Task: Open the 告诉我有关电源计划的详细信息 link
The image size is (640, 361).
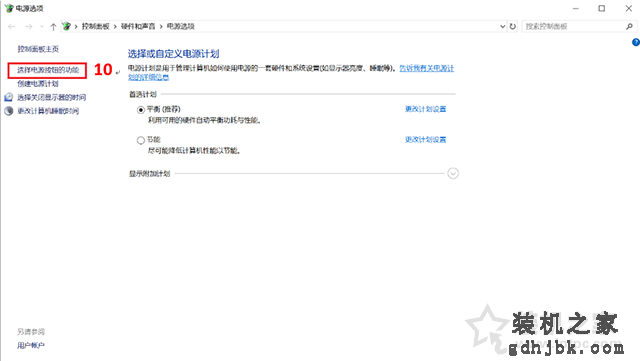Action: tap(426, 68)
